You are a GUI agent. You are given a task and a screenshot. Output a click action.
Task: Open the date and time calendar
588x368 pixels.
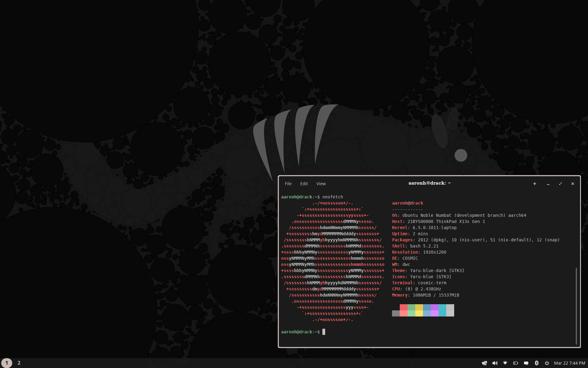click(x=569, y=363)
